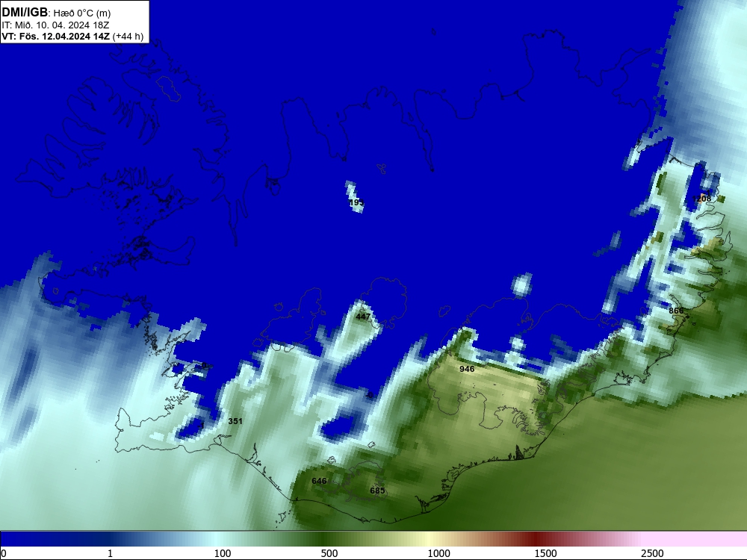Click the 193 value on the map
The image size is (747, 560).
[x=356, y=203]
